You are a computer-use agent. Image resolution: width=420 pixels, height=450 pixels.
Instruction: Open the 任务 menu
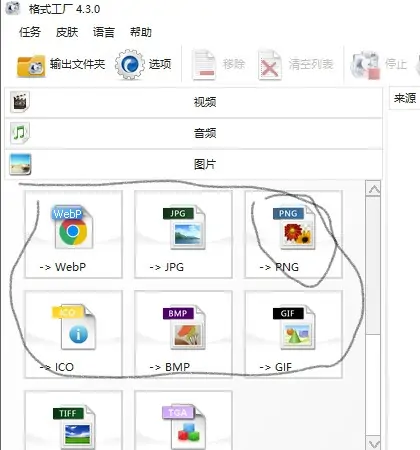tap(30, 32)
